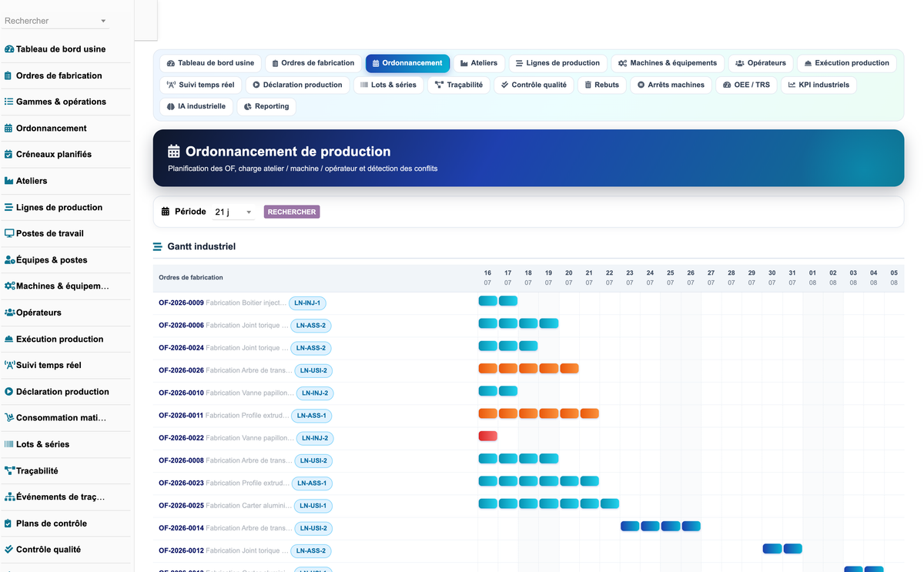The image size is (924, 572).
Task: Click the last teal bar of OF-2026-0025
Action: (610, 504)
